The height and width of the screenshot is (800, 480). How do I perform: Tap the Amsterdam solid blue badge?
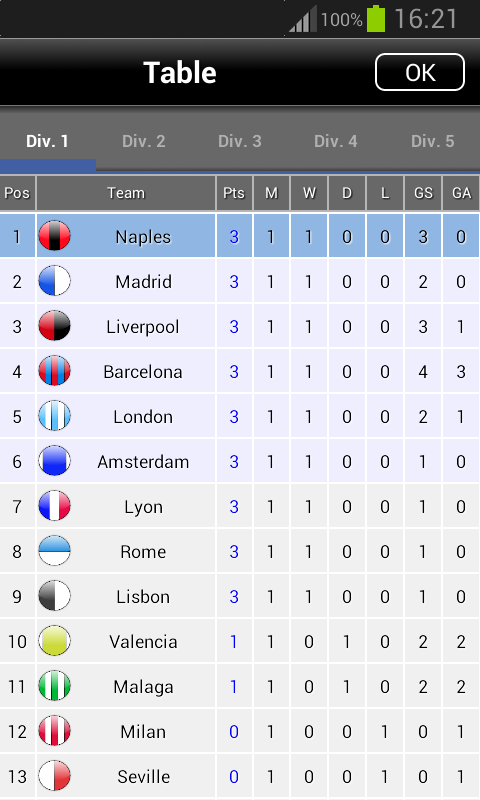[55, 461]
